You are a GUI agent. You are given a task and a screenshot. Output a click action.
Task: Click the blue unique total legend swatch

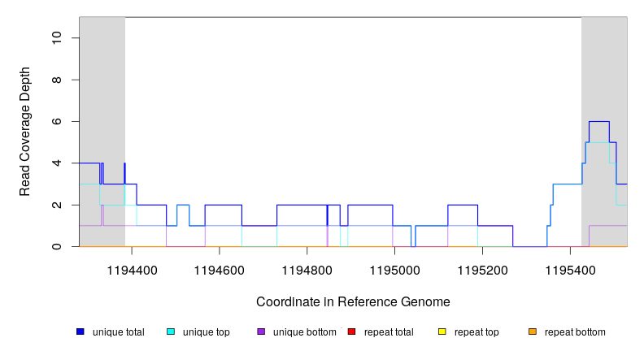point(80,331)
